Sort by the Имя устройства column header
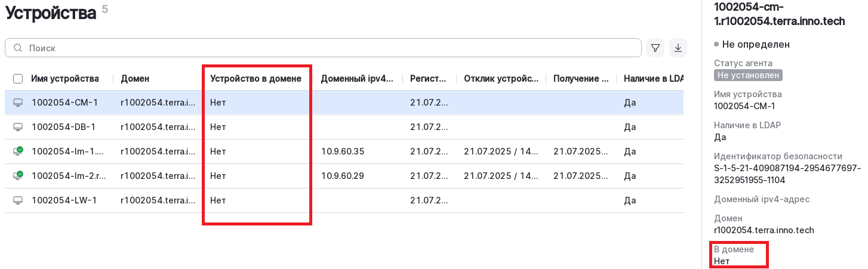868x269 pixels. (64, 79)
